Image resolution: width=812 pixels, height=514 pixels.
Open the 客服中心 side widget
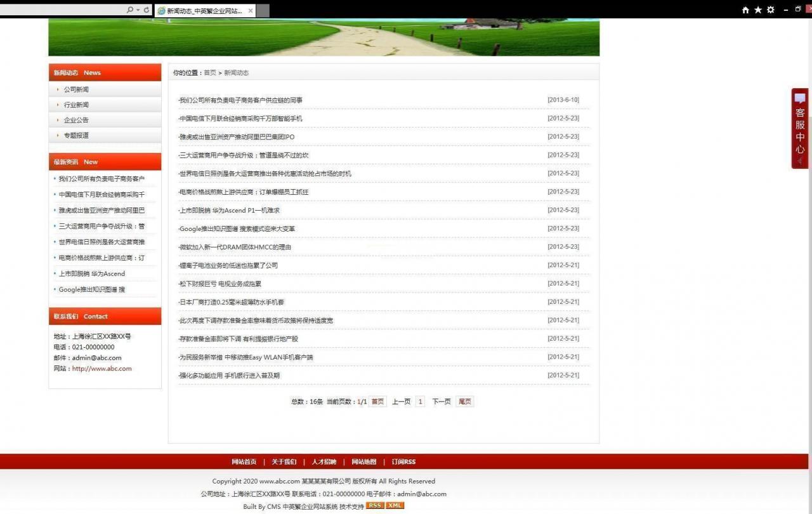800,128
